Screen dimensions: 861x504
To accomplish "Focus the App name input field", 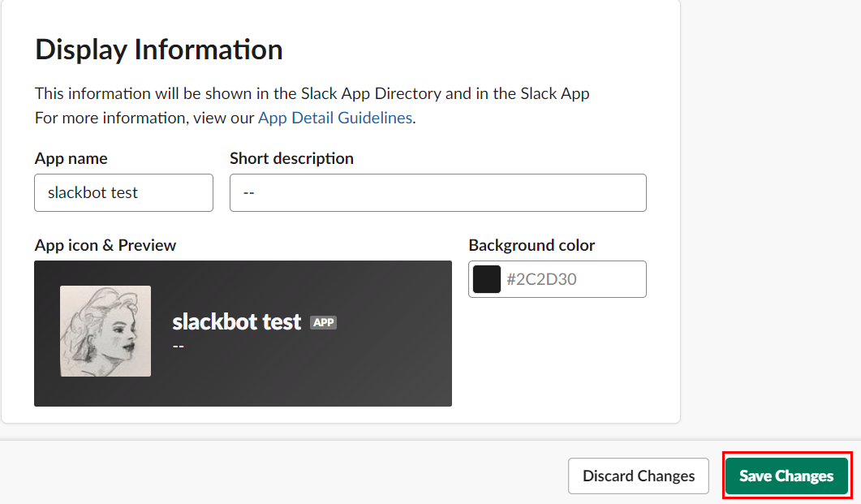I will 123,192.
